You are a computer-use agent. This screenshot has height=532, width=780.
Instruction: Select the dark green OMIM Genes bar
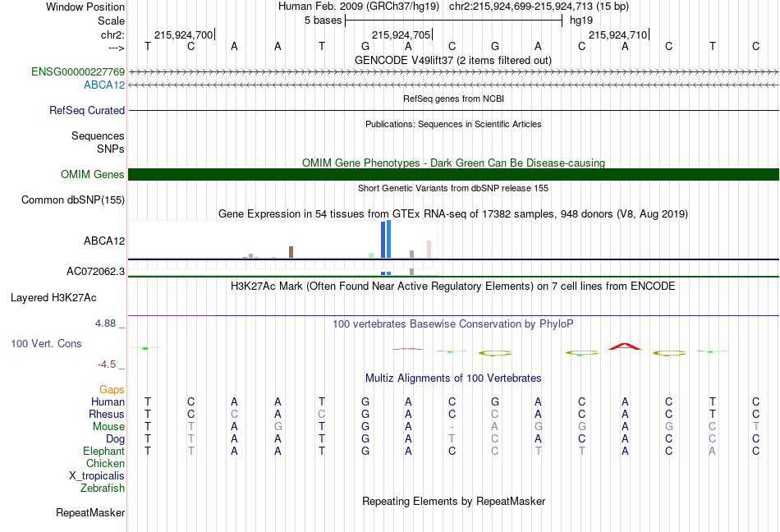453,175
